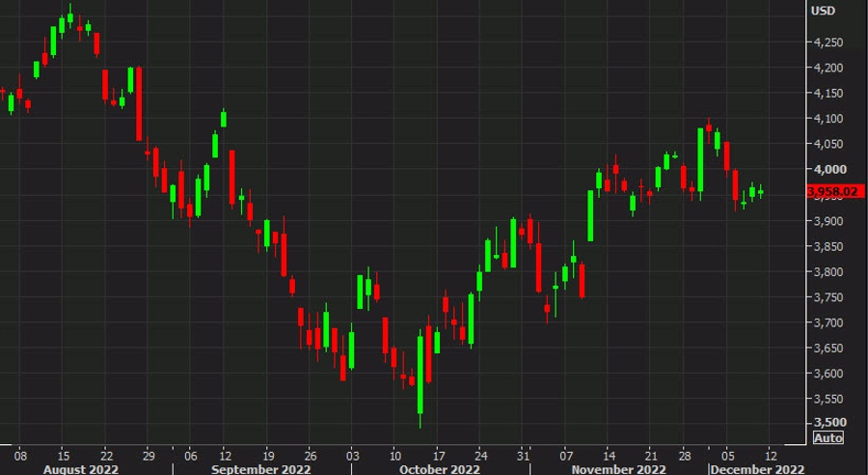Select the 31 date tick label
Viewport: 868px width, 475px height.
click(522, 453)
